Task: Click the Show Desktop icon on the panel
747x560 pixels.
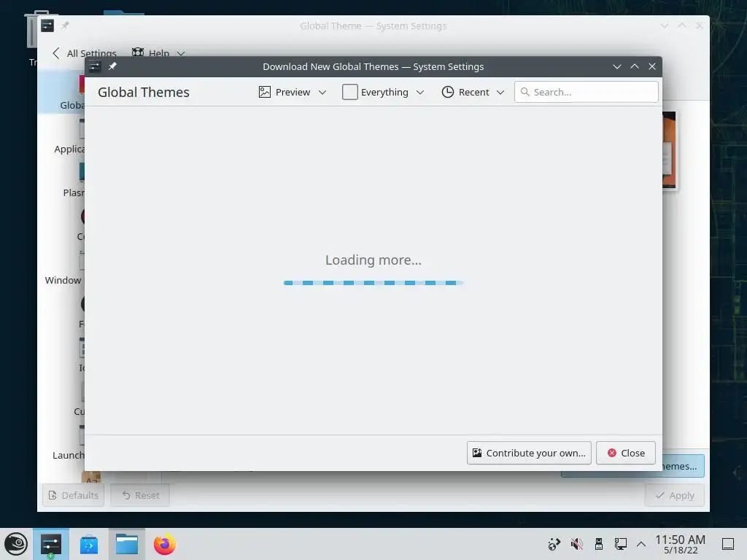Action: point(728,544)
